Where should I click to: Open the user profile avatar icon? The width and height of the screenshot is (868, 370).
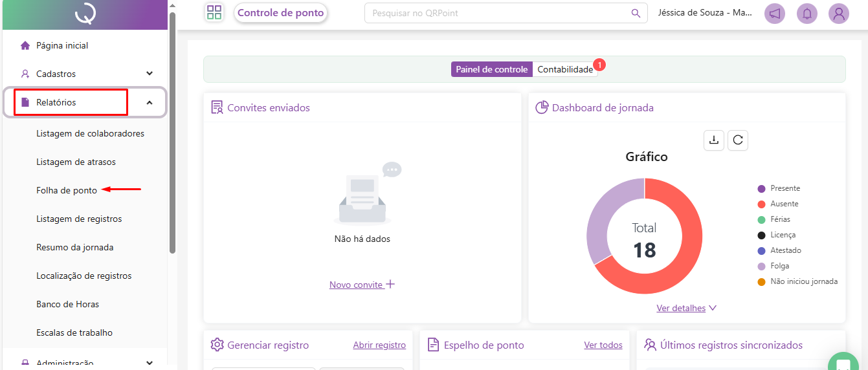(x=839, y=14)
